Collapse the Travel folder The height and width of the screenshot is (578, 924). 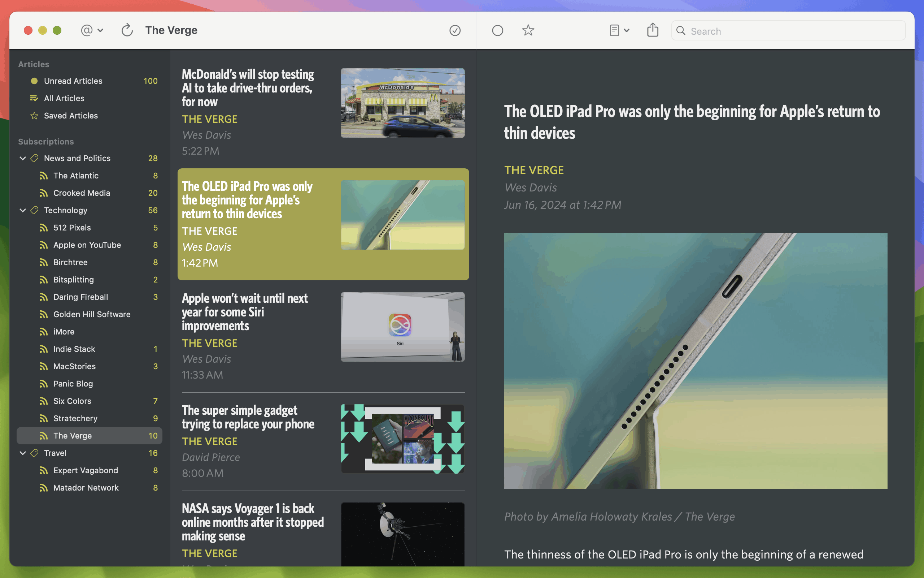pyautogui.click(x=22, y=453)
